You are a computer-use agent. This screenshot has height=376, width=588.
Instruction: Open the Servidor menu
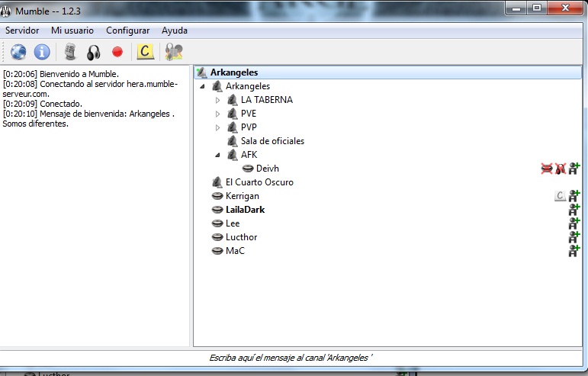(22, 31)
